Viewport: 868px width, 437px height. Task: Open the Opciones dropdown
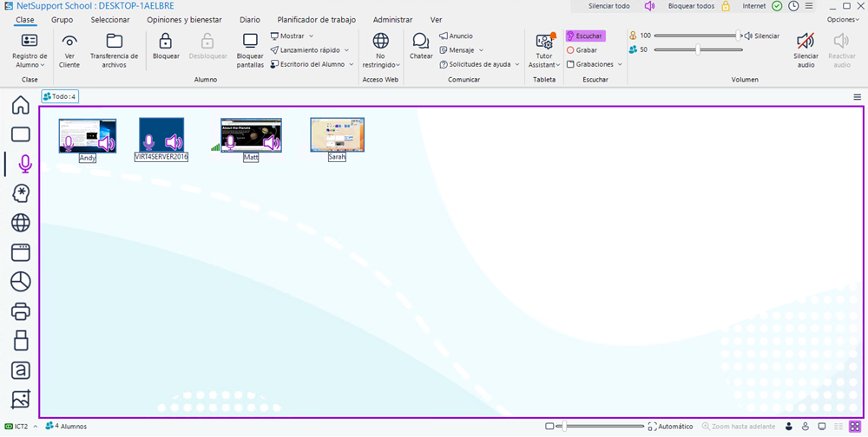click(843, 20)
